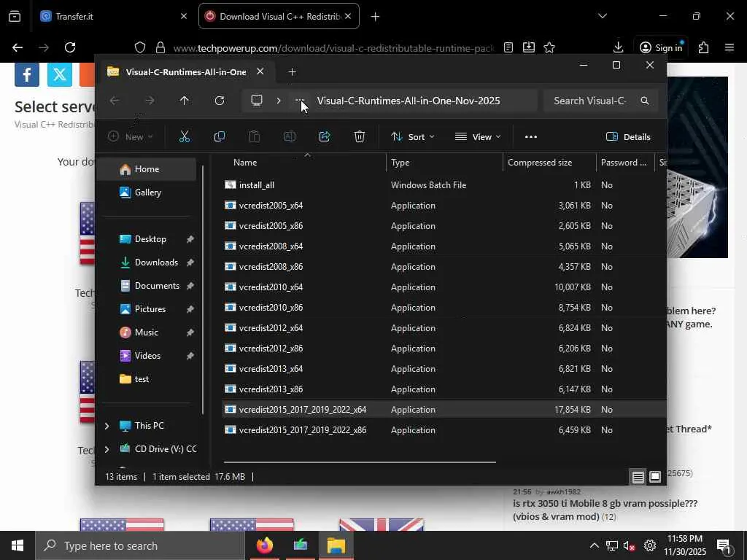List all Firefox tabs dropdown arrow
The width and height of the screenshot is (747, 560).
[603, 16]
